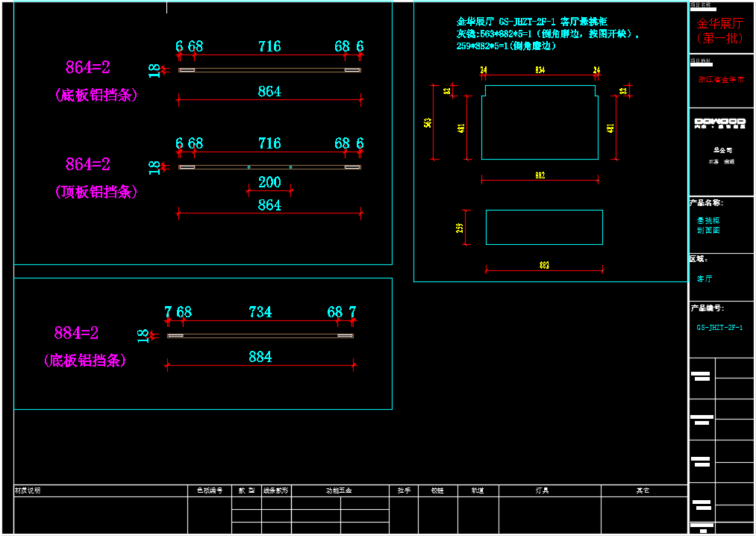Click the cyan "884" overall dimension
Screen dimensions: 756x536
pos(260,357)
